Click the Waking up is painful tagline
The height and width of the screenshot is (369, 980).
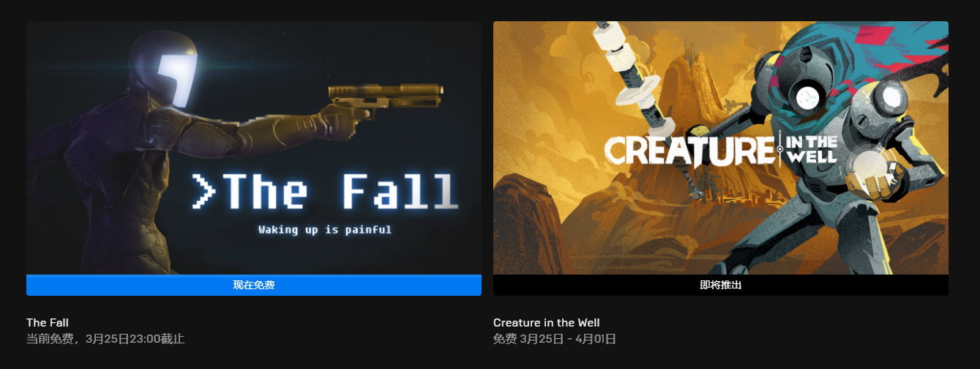tap(325, 230)
